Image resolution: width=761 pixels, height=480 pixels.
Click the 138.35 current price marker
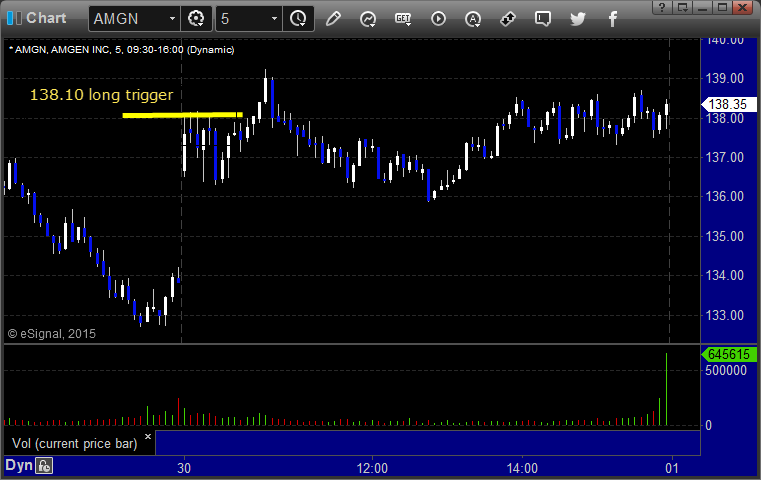click(x=729, y=104)
